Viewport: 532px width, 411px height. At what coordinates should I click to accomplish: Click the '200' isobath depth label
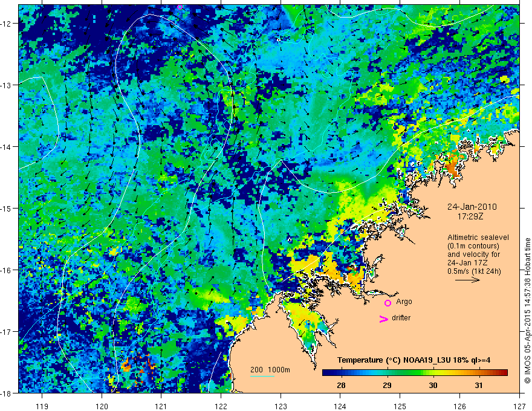coord(256,370)
